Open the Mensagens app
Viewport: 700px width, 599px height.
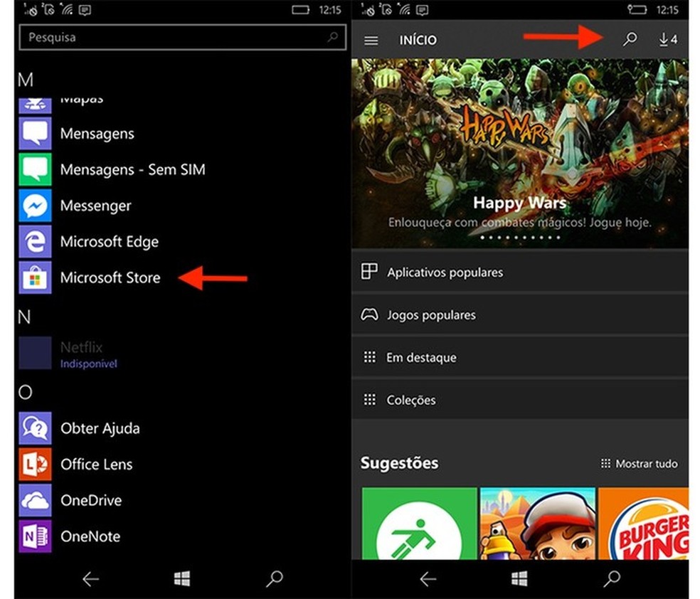[x=97, y=133]
